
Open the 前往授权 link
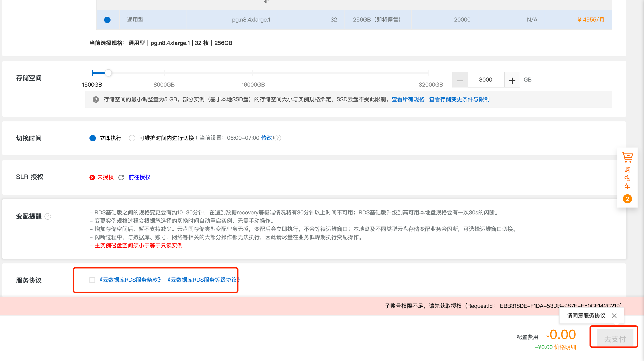139,177
